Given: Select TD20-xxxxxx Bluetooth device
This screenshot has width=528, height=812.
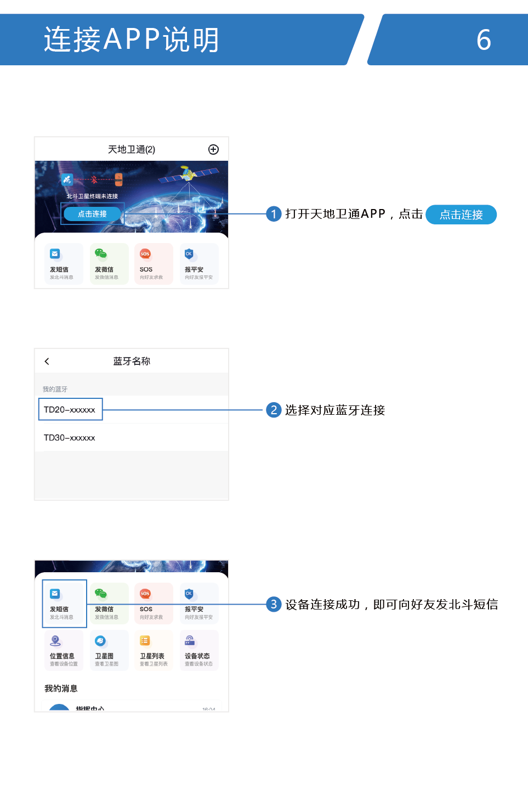Looking at the screenshot, I should tap(132, 410).
